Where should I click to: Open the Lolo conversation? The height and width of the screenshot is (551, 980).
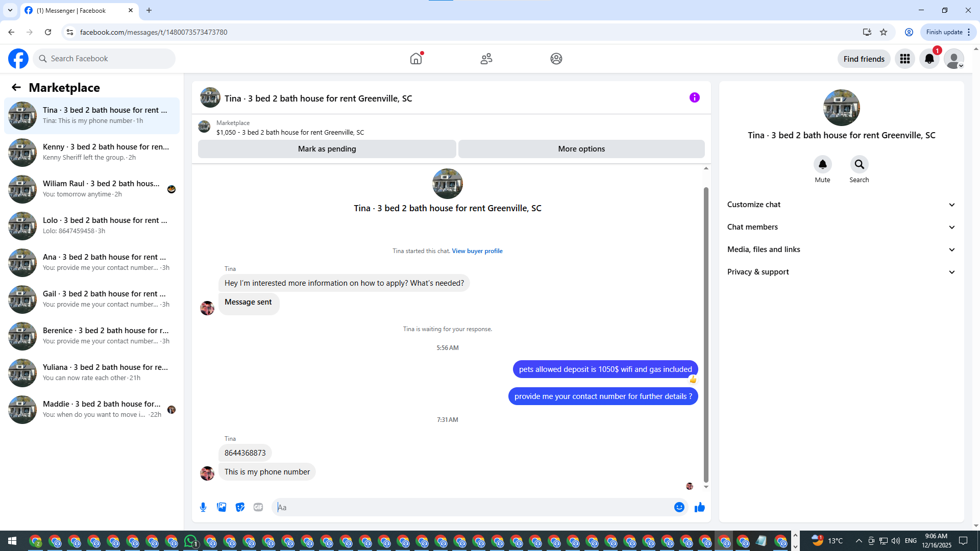pyautogui.click(x=92, y=226)
